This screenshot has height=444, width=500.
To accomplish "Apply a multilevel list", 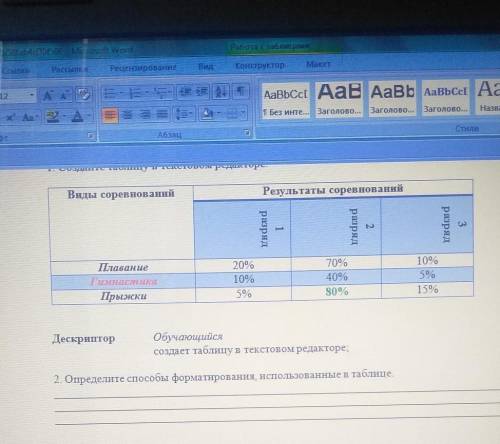I will pos(161,92).
